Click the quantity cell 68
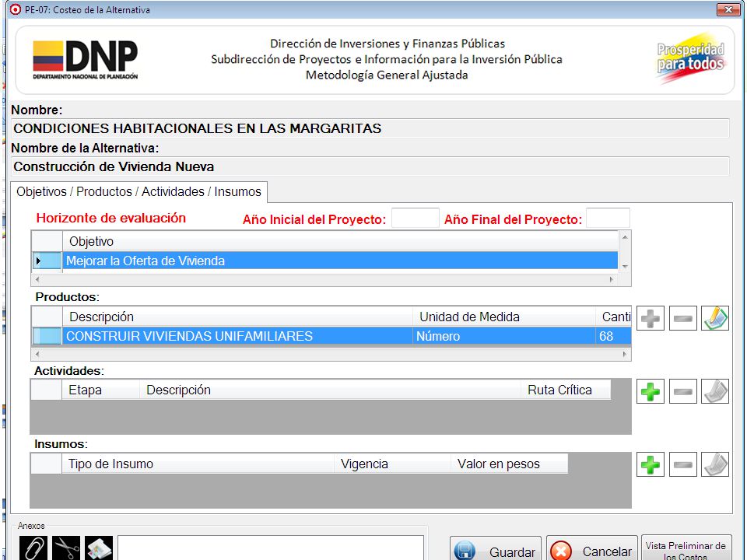The image size is (747, 560). coord(613,336)
